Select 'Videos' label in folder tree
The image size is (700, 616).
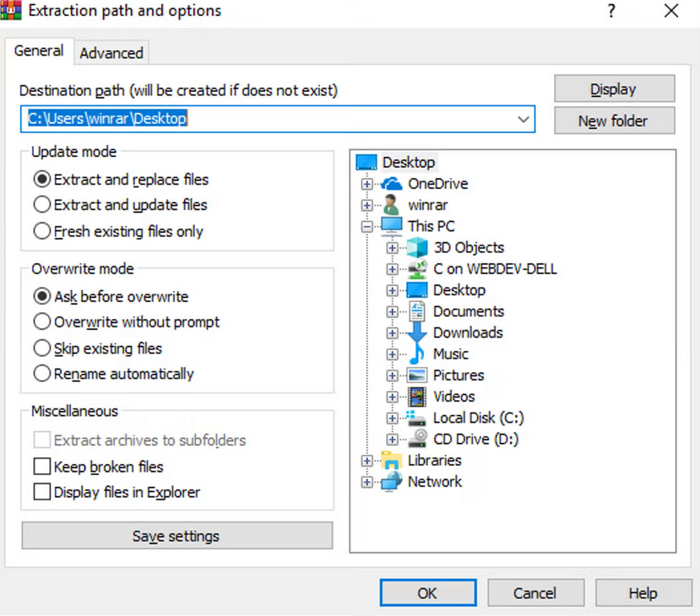[454, 397]
